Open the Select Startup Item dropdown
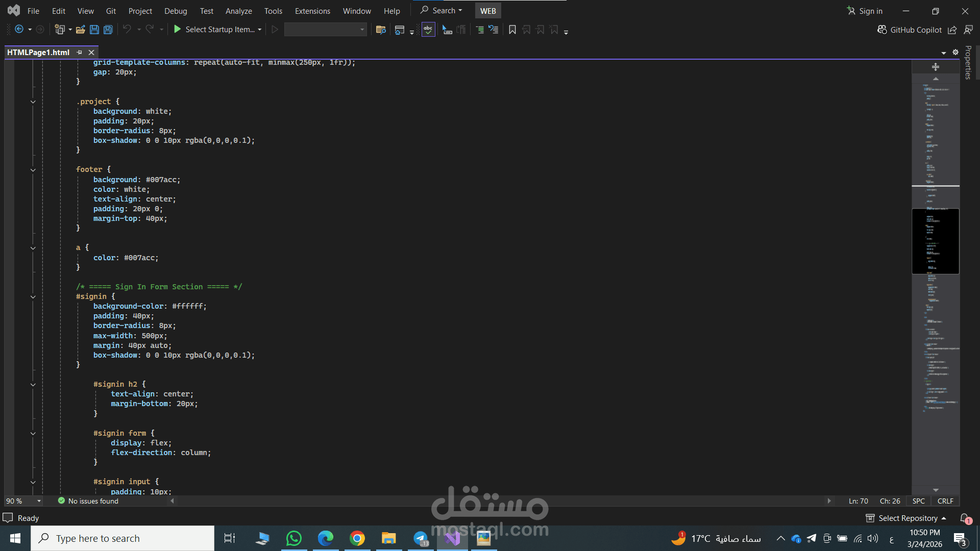980x551 pixels. (x=260, y=30)
